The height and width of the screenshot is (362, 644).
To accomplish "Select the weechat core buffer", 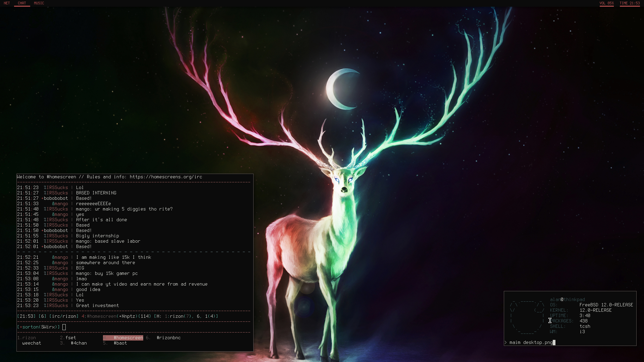I will pyautogui.click(x=32, y=343).
